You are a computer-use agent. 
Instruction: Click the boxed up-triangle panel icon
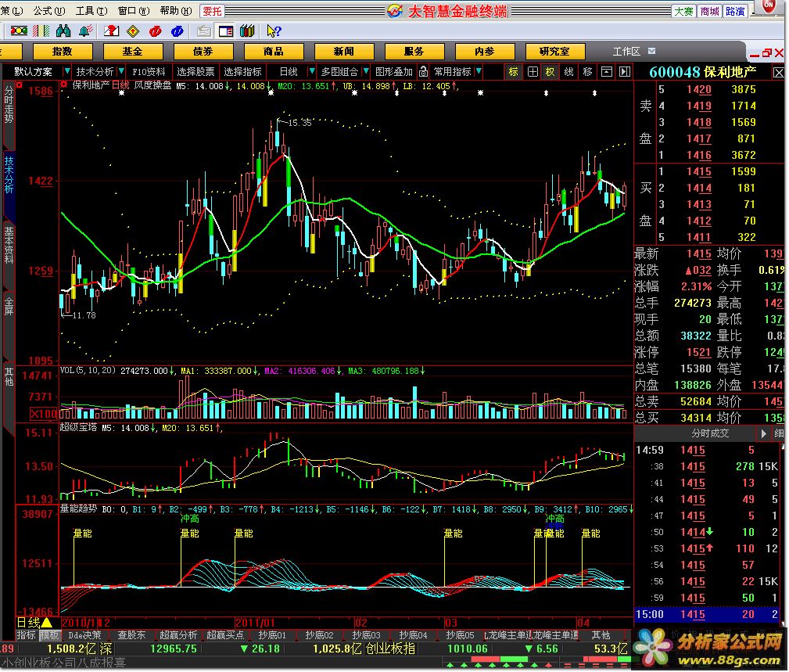[606, 72]
